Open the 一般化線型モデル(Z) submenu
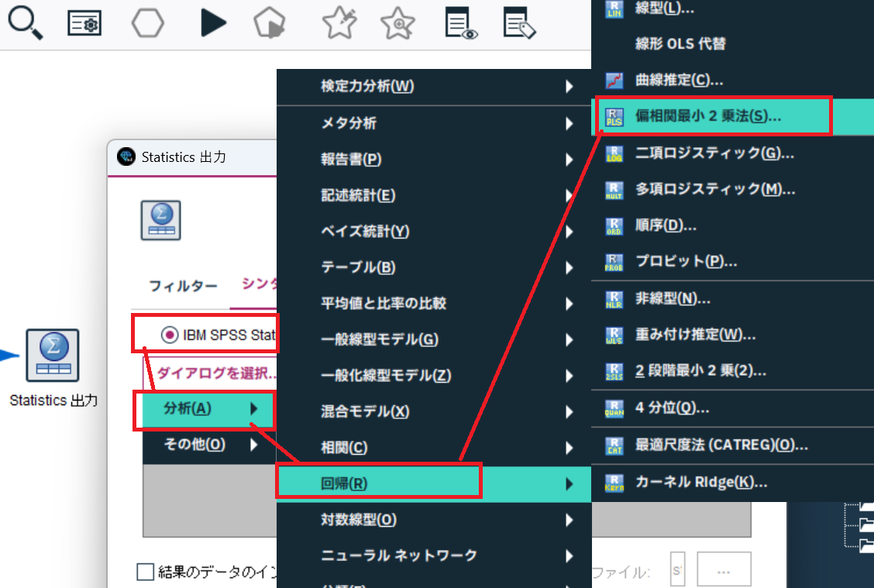 [x=434, y=376]
